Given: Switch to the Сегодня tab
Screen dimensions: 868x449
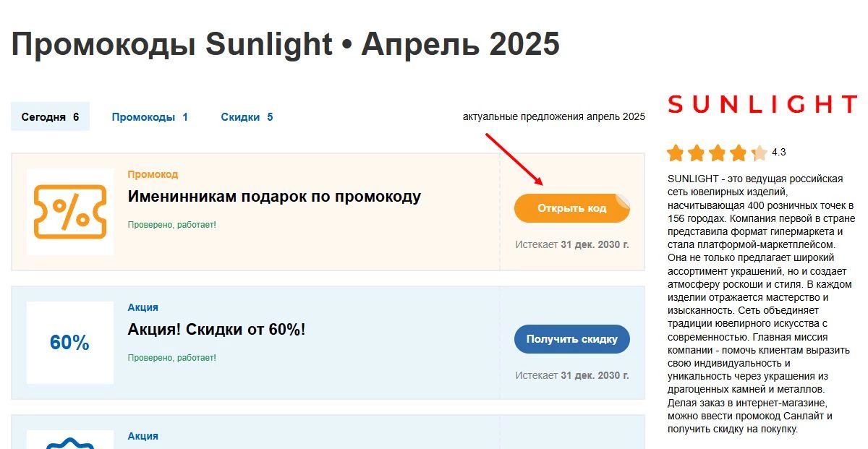Looking at the screenshot, I should [x=50, y=117].
